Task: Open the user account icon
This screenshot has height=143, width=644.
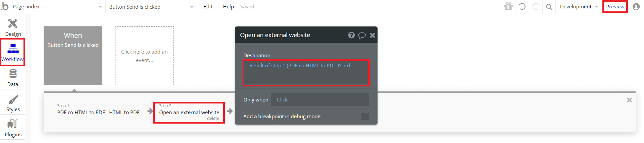Action: pos(636,7)
